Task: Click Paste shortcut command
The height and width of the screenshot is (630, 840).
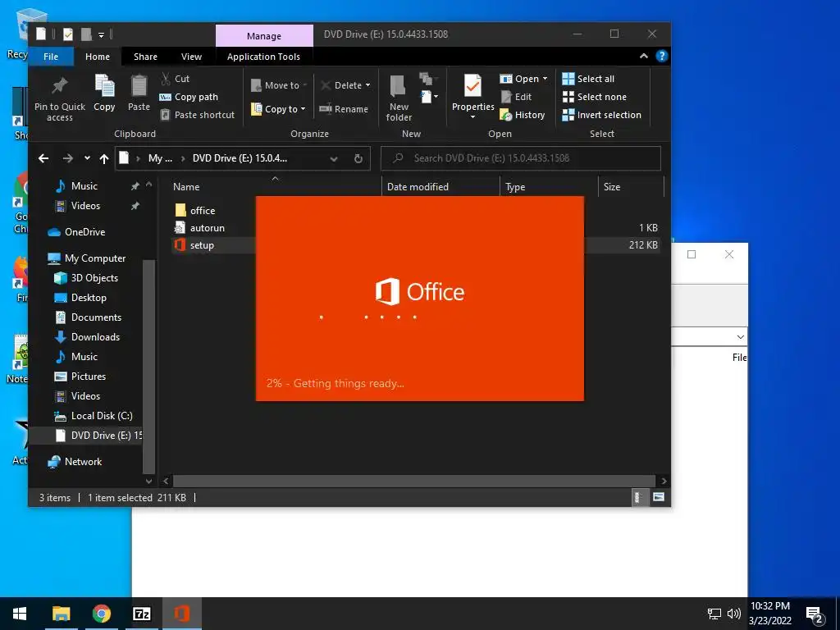Action: [x=197, y=115]
